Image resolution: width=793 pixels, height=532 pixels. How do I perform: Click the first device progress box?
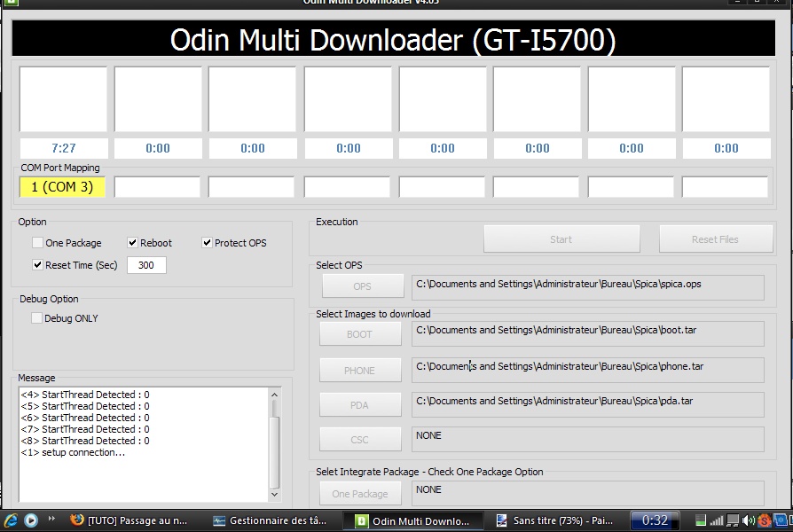pos(63,99)
